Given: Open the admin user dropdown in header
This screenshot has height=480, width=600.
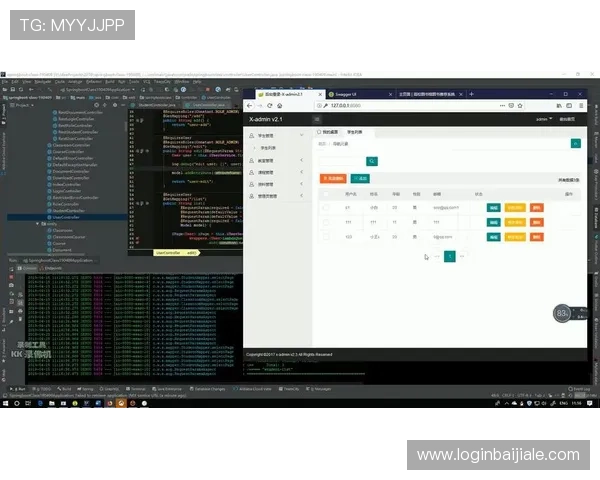Looking at the screenshot, I should pos(544,119).
